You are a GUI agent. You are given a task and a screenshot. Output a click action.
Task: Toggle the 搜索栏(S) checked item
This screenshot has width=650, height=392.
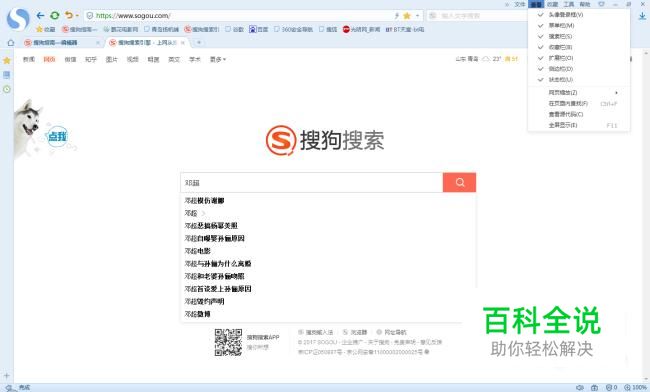(579, 36)
